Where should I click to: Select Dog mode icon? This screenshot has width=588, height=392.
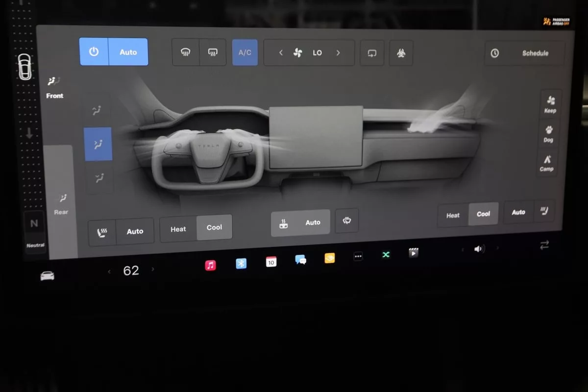tap(549, 133)
